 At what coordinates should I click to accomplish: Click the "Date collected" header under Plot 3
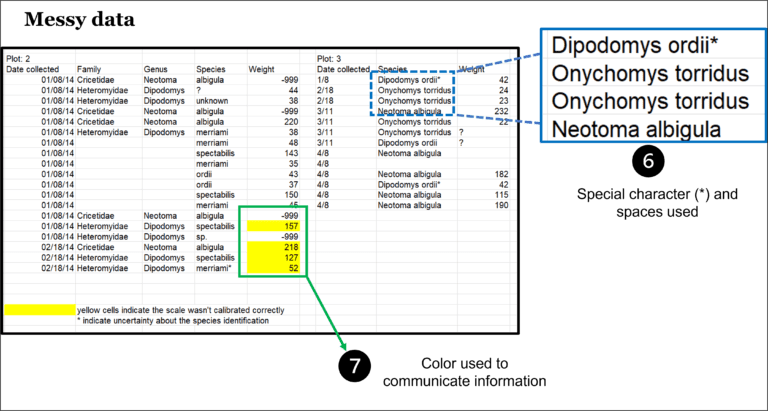[343, 70]
